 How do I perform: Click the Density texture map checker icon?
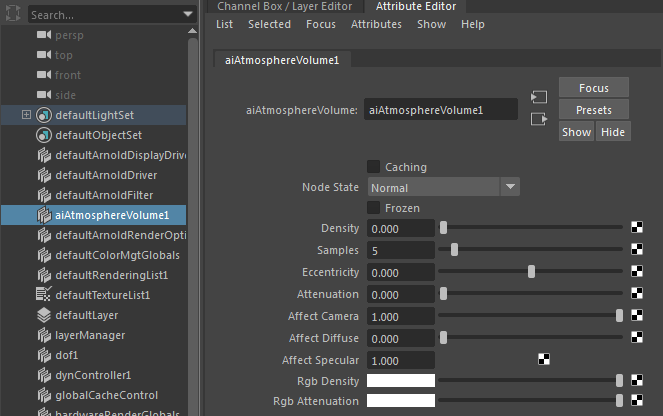tap(637, 227)
